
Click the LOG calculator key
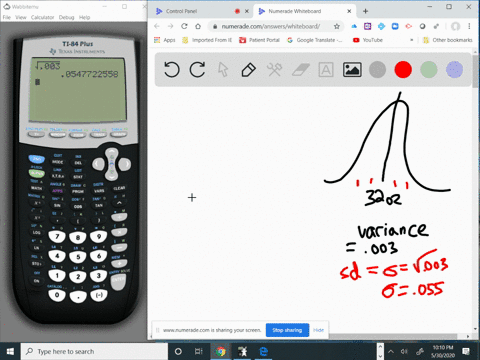(37, 232)
